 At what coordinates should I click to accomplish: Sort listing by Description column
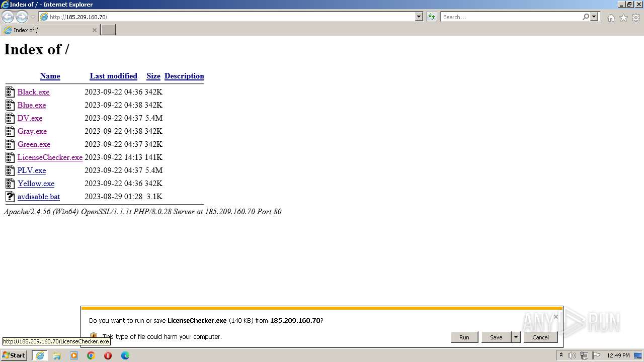coord(184,76)
